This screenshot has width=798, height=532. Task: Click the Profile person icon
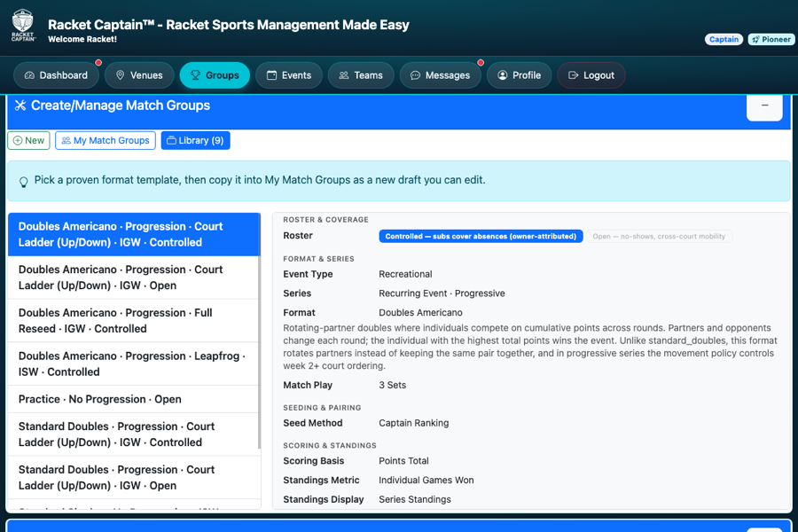pos(503,75)
